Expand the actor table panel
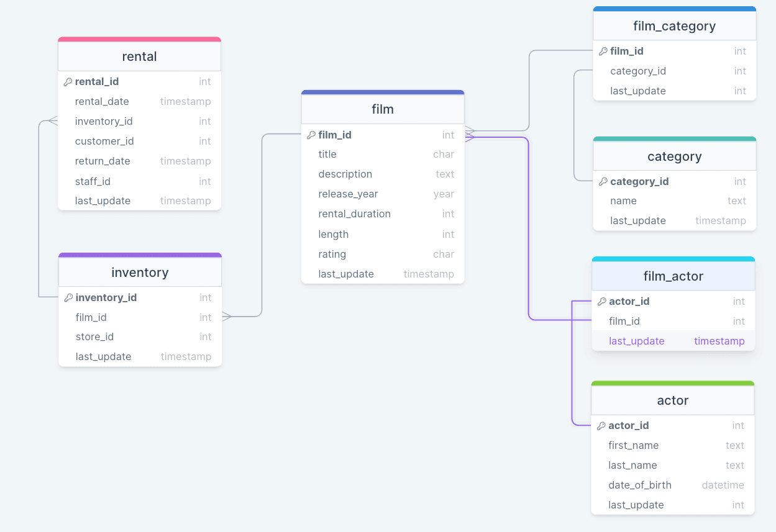The height and width of the screenshot is (532, 776). [672, 400]
